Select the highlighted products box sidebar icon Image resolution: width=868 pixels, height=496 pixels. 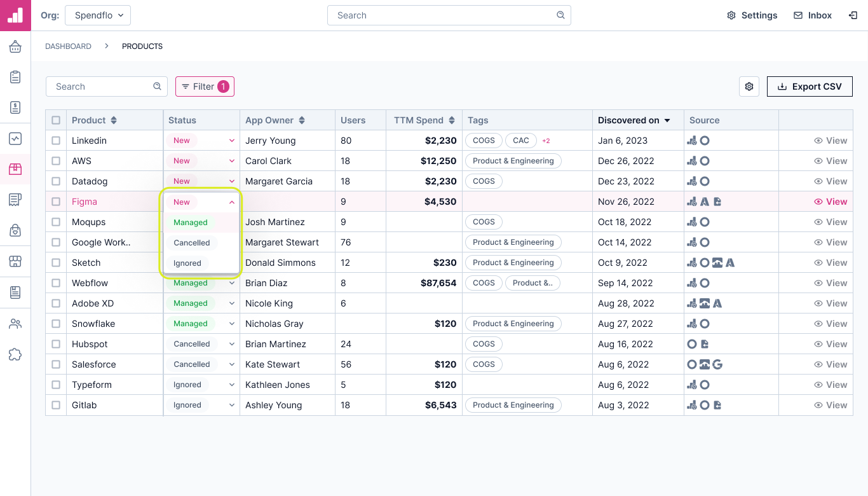(15, 169)
